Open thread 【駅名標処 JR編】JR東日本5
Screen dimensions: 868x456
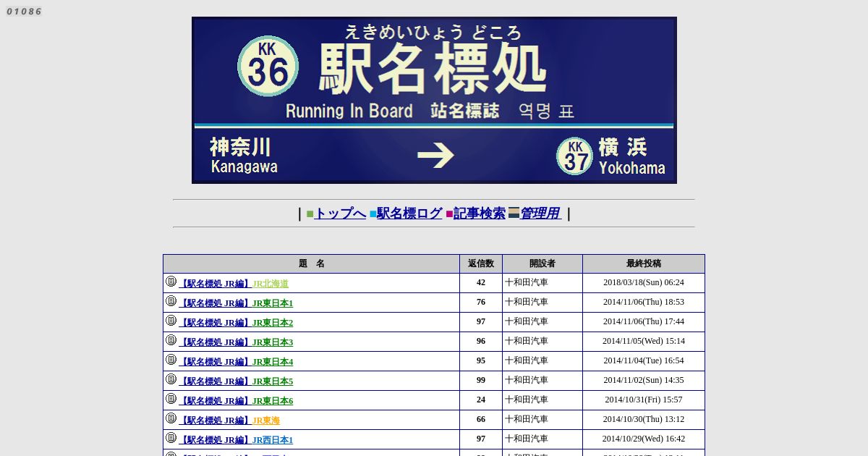click(x=236, y=381)
